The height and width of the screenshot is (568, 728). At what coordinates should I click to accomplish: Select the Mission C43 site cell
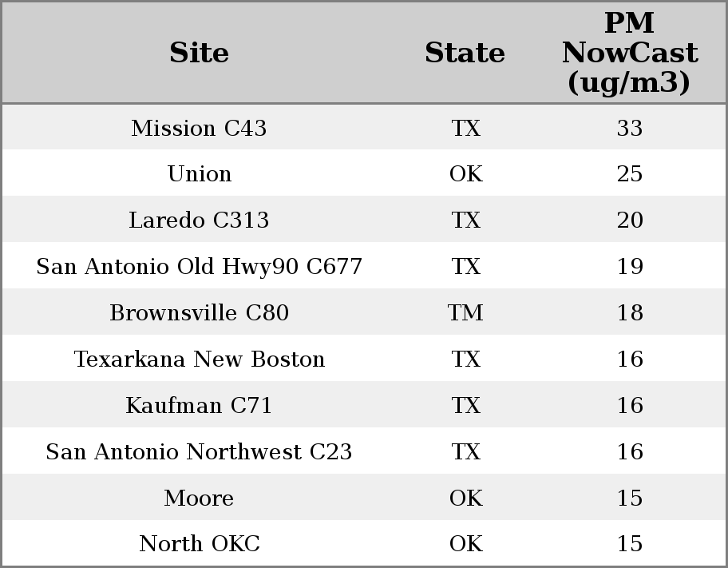(199, 128)
